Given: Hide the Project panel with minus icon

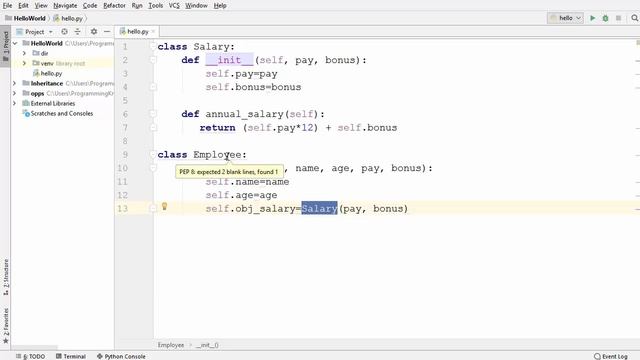Looking at the screenshot, I should click(x=107, y=31).
